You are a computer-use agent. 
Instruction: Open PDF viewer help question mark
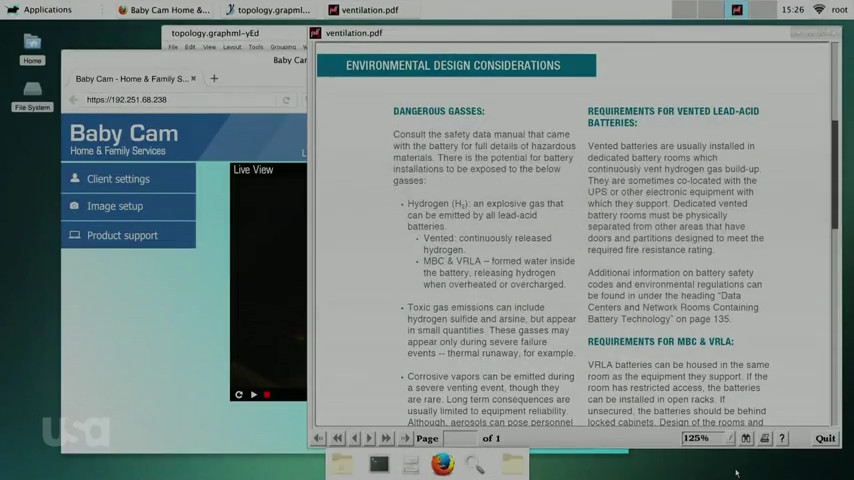tap(782, 438)
